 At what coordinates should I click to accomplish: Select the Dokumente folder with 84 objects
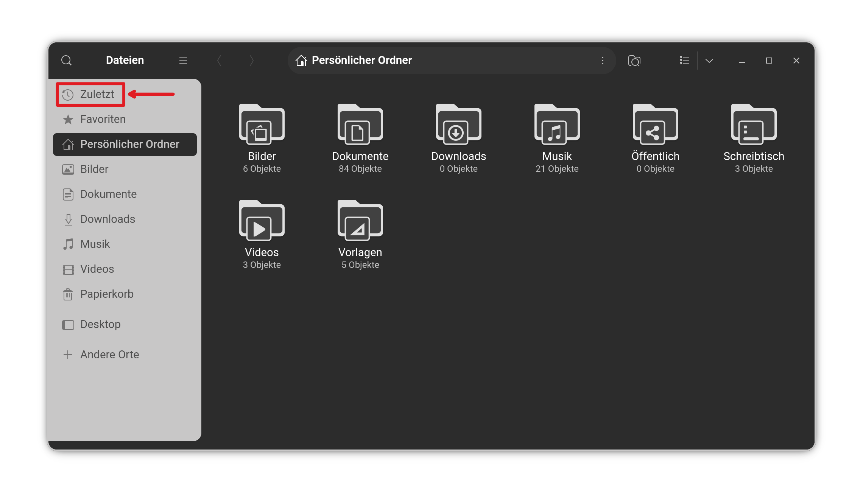360,125
